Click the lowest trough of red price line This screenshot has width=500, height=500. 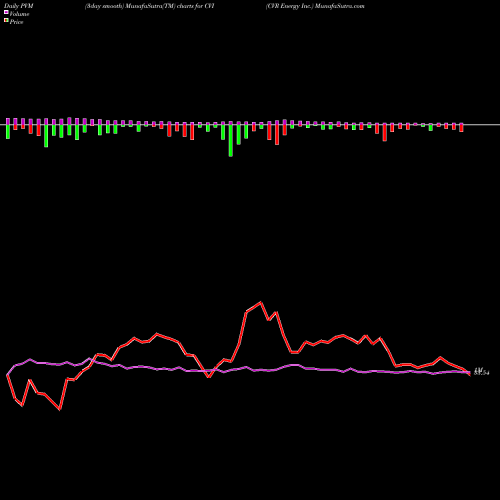[60, 409]
